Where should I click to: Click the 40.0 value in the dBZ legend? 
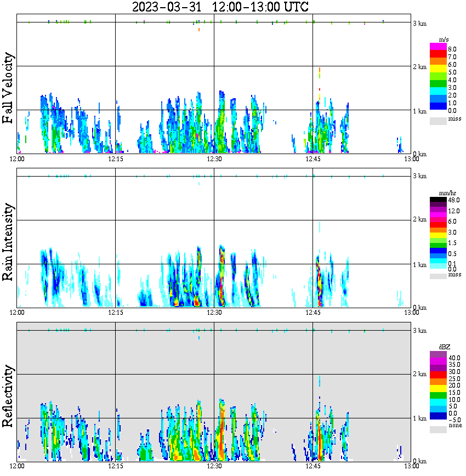(x=454, y=358)
